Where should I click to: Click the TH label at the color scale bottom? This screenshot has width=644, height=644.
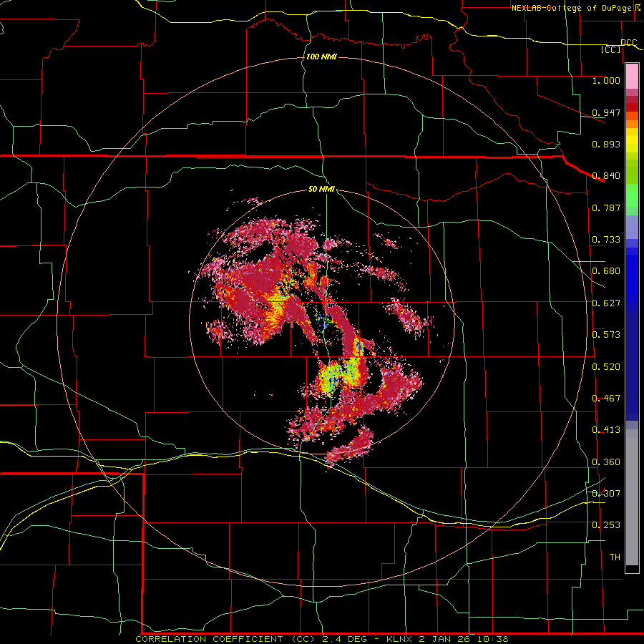pos(615,557)
